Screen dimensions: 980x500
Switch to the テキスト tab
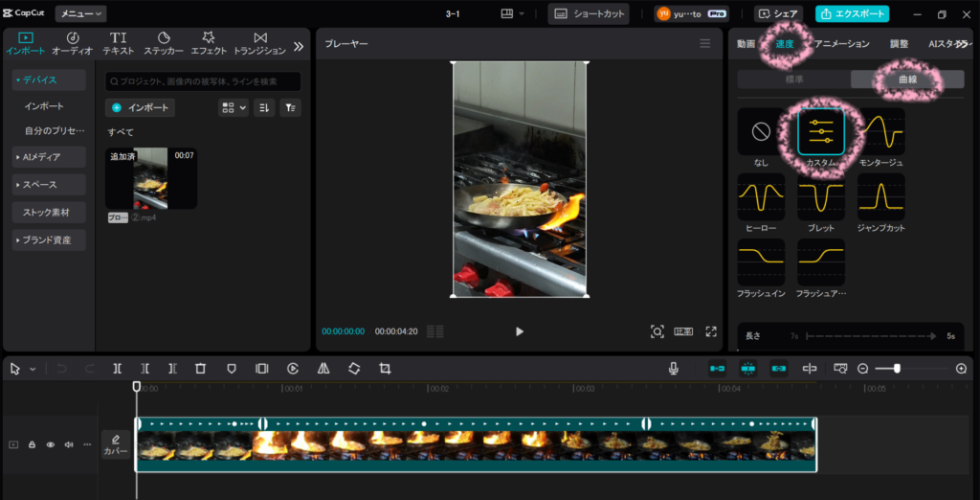[x=118, y=44]
